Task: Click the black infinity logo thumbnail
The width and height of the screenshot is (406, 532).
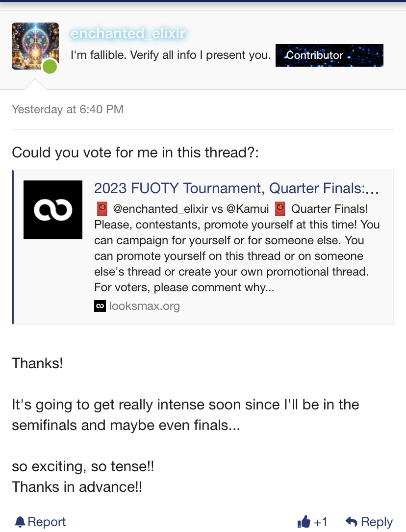Action: click(53, 210)
